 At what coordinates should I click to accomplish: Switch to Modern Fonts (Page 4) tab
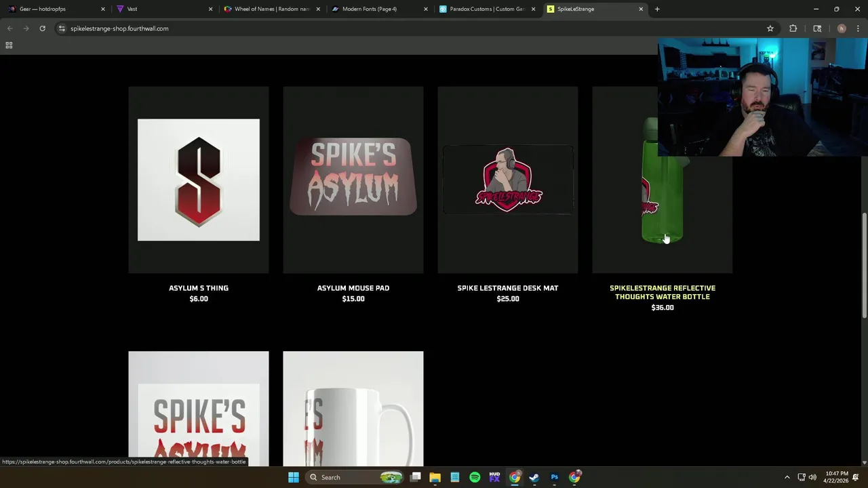coord(378,9)
